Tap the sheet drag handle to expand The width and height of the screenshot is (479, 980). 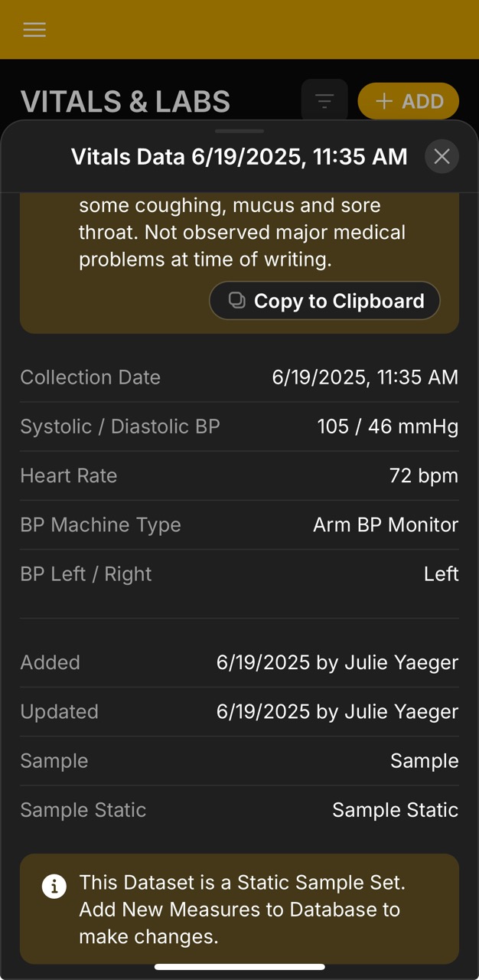tap(239, 130)
